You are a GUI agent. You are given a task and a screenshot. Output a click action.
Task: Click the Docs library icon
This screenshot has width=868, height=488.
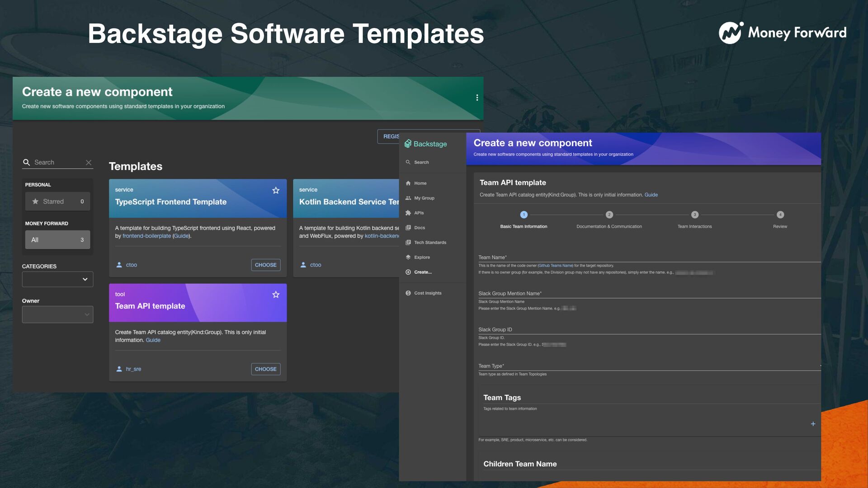click(408, 228)
